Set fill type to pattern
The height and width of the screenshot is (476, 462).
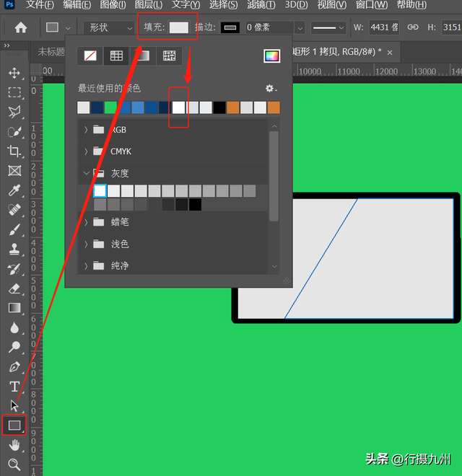click(169, 56)
